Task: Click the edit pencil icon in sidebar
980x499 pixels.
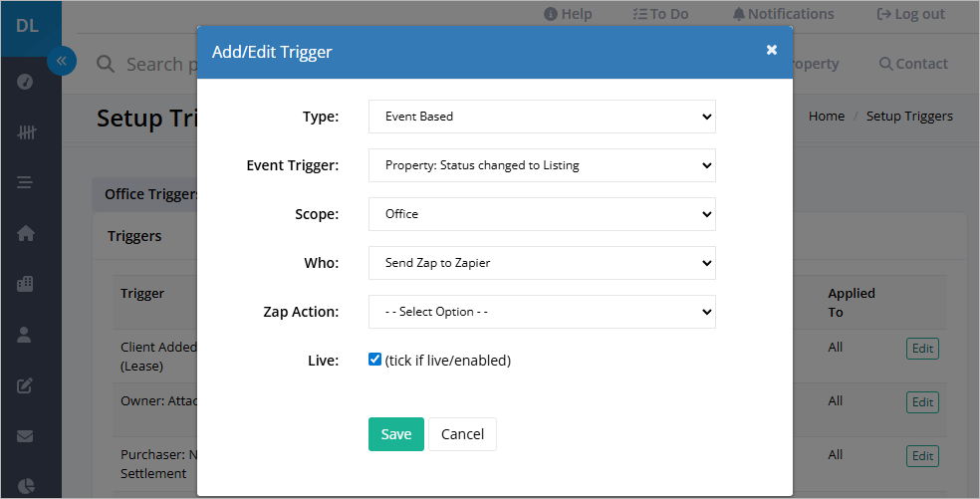Action: [x=25, y=385]
